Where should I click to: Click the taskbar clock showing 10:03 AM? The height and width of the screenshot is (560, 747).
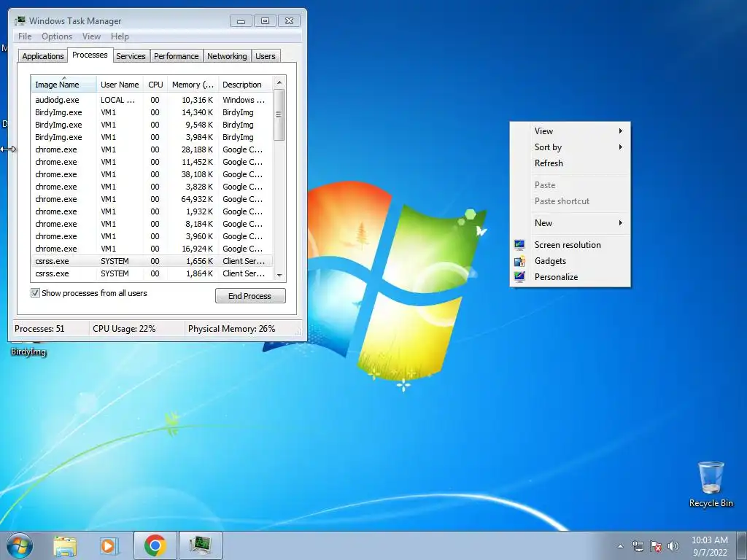pos(709,546)
